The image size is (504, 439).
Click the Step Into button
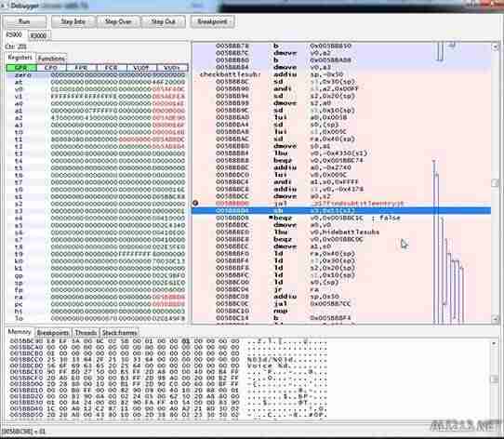point(73,21)
